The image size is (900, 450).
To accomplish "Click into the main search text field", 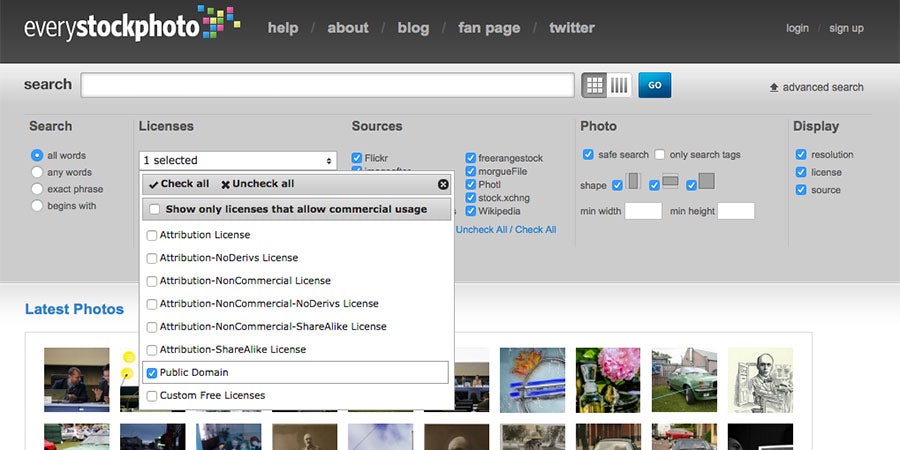I will 327,85.
